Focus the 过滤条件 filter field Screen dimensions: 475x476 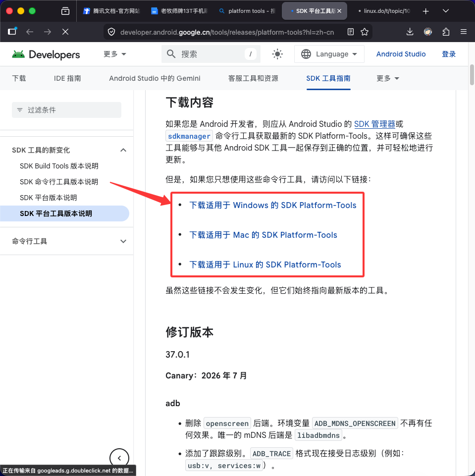pyautogui.click(x=66, y=110)
